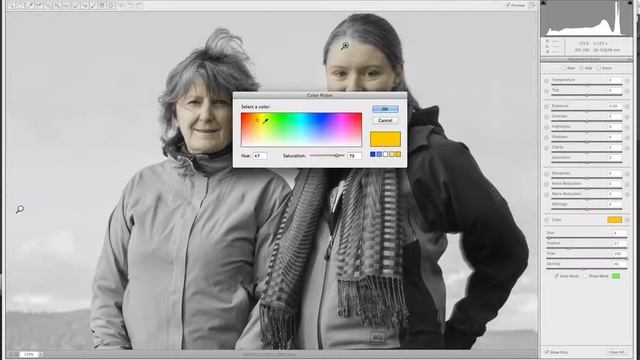Click the Color Picker dialog title bar
The image size is (640, 360).
pyautogui.click(x=320, y=95)
